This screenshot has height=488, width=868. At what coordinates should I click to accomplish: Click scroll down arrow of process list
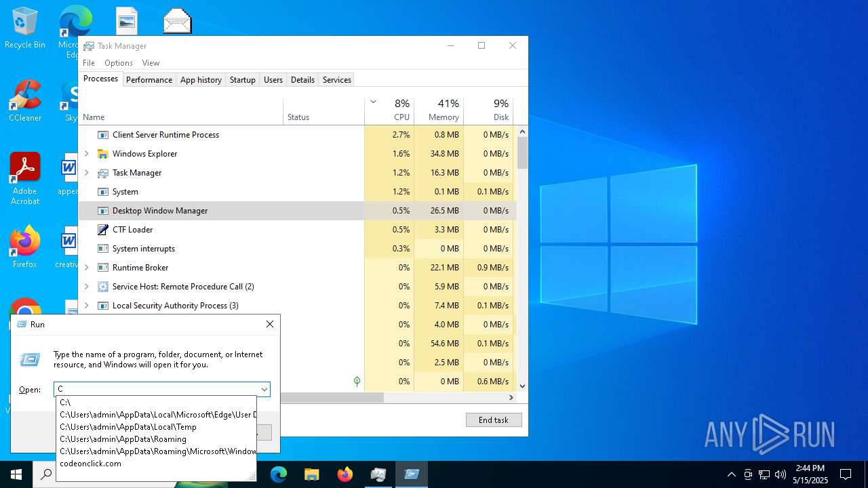point(522,386)
